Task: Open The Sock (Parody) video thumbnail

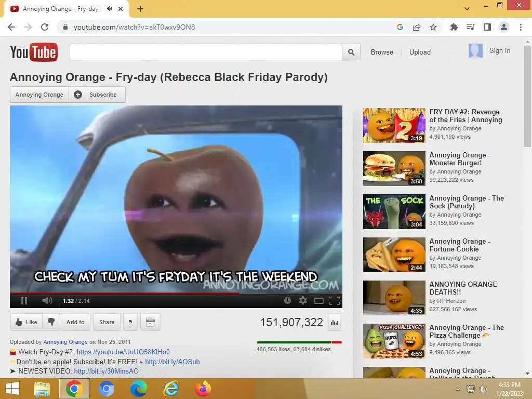Action: click(x=394, y=212)
